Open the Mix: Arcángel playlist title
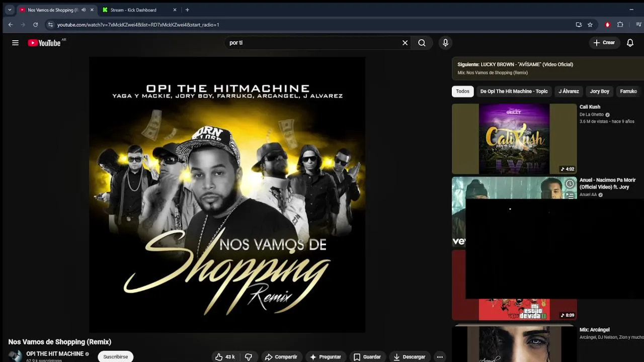Viewport: 644px width, 362px height. pyautogui.click(x=594, y=330)
